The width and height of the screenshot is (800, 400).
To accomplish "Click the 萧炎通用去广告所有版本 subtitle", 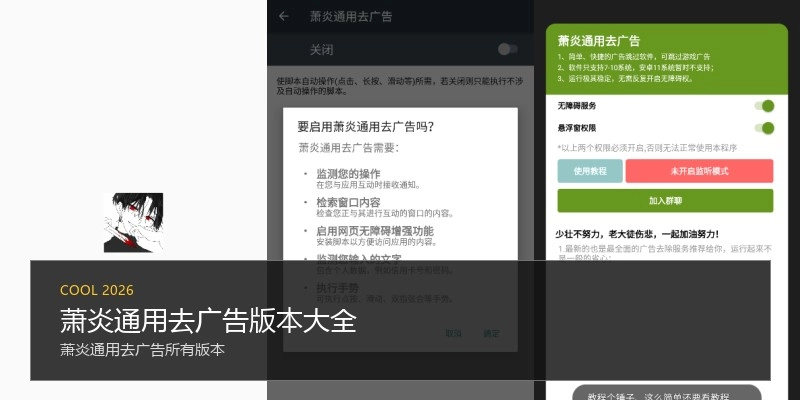I will (x=142, y=350).
